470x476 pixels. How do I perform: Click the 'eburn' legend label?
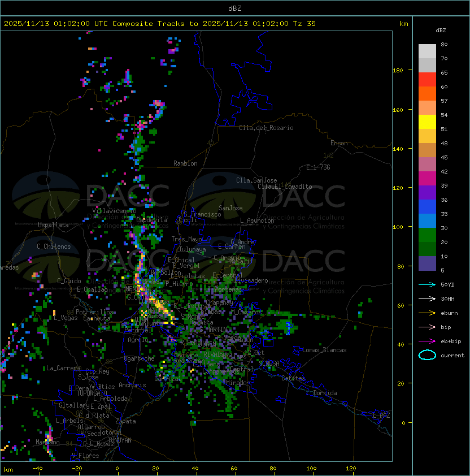coord(449,313)
